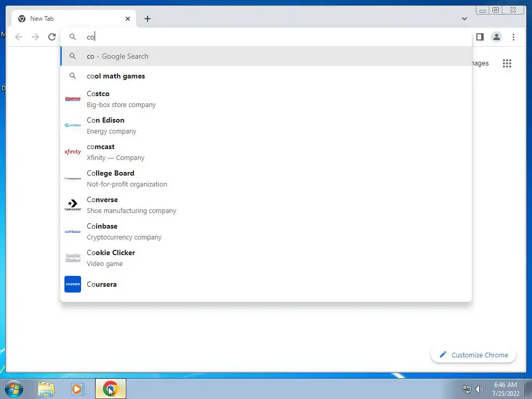
Task: Click the back navigation arrow
Action: (x=19, y=37)
